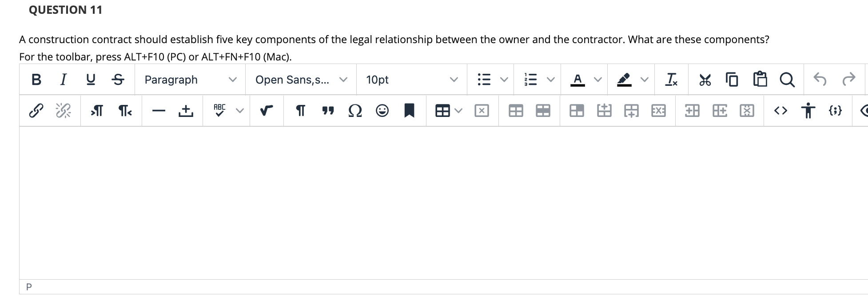The height and width of the screenshot is (297, 868).
Task: Toggle italic formatting
Action: pyautogui.click(x=64, y=80)
